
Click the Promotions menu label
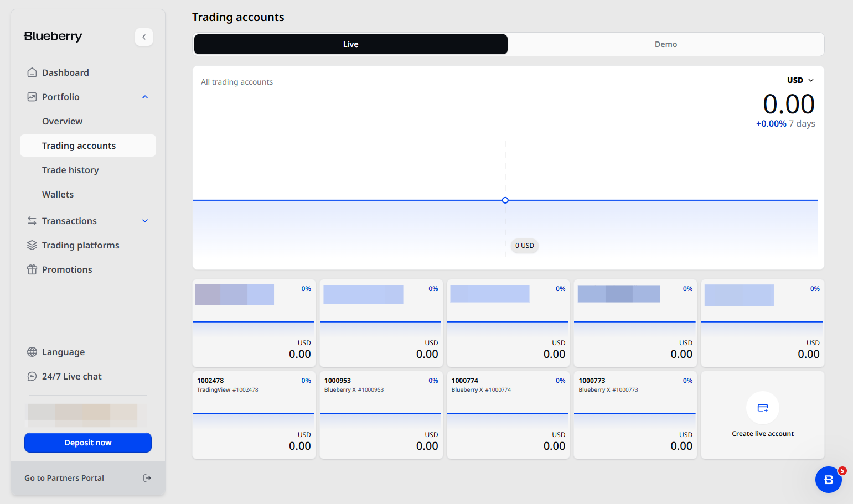pos(67,269)
